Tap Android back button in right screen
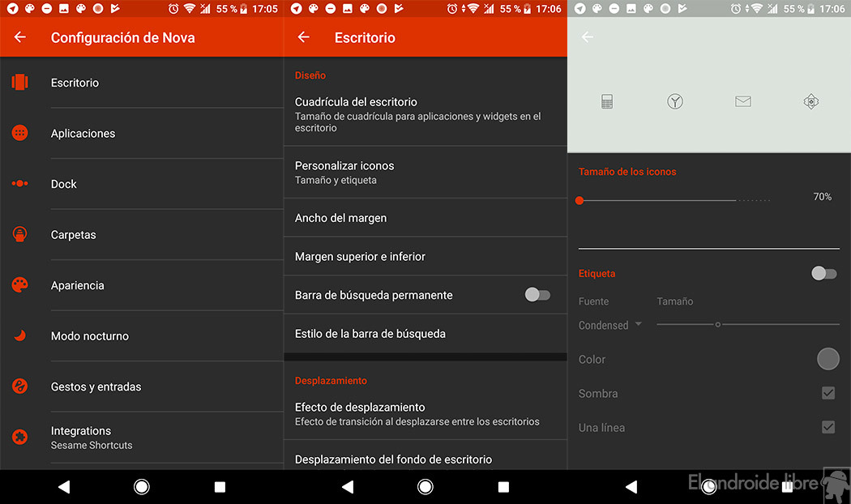This screenshot has height=504, width=851. pos(631,487)
